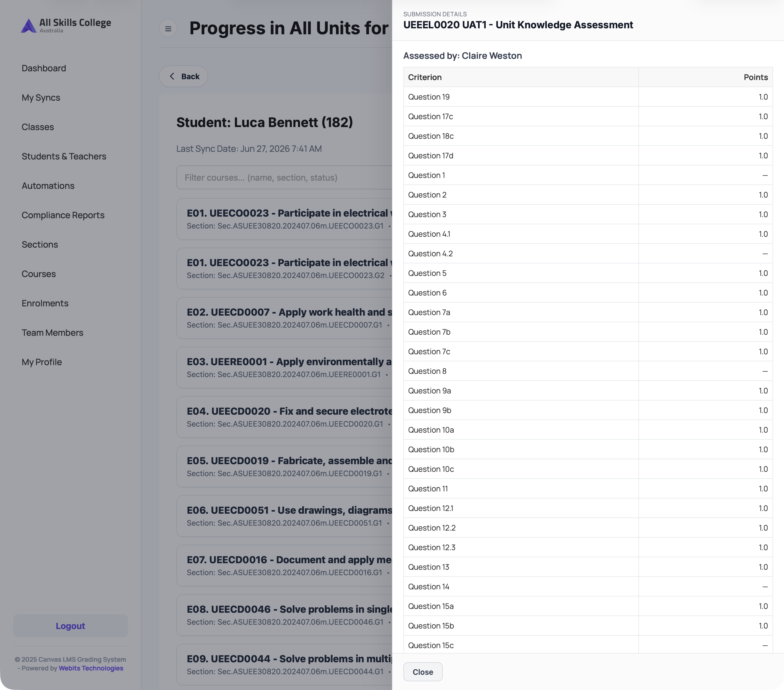The width and height of the screenshot is (784, 690).
Task: Open the E07 UEECD0016 course card
Action: (x=284, y=565)
